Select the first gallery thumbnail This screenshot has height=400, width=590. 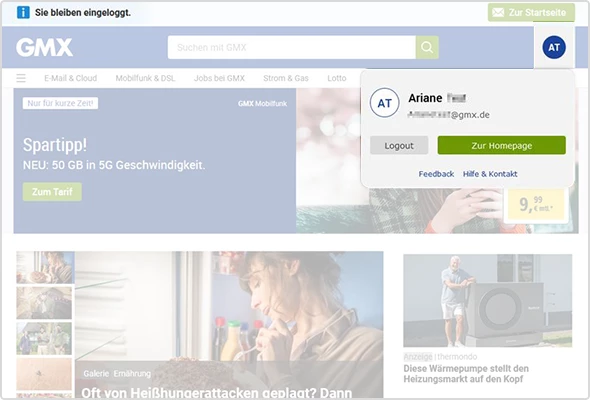point(45,267)
